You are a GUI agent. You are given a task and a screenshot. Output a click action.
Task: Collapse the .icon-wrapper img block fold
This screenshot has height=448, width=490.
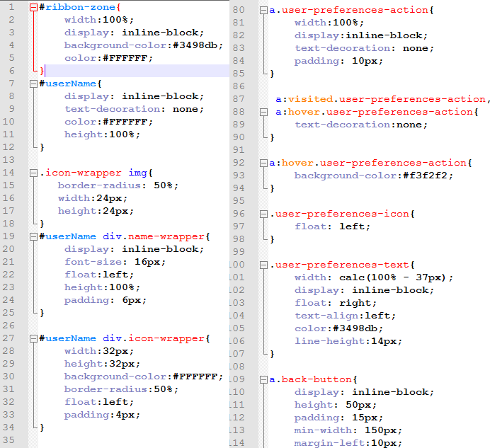tap(34, 173)
